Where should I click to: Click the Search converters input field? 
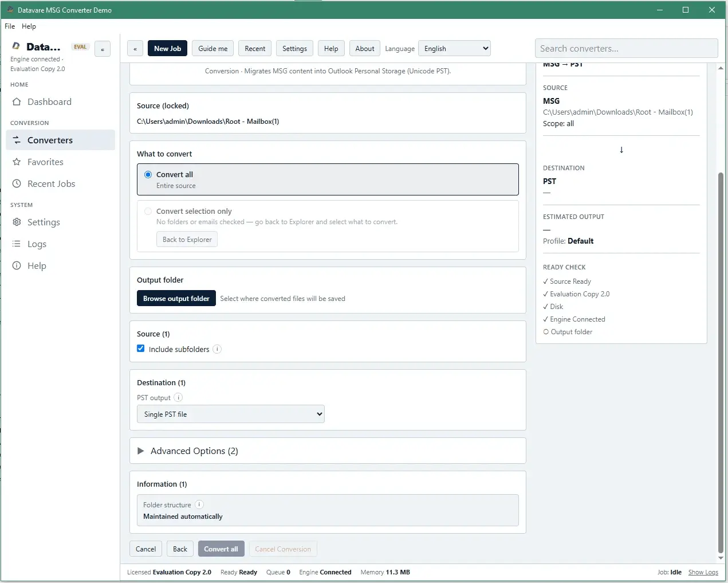626,49
